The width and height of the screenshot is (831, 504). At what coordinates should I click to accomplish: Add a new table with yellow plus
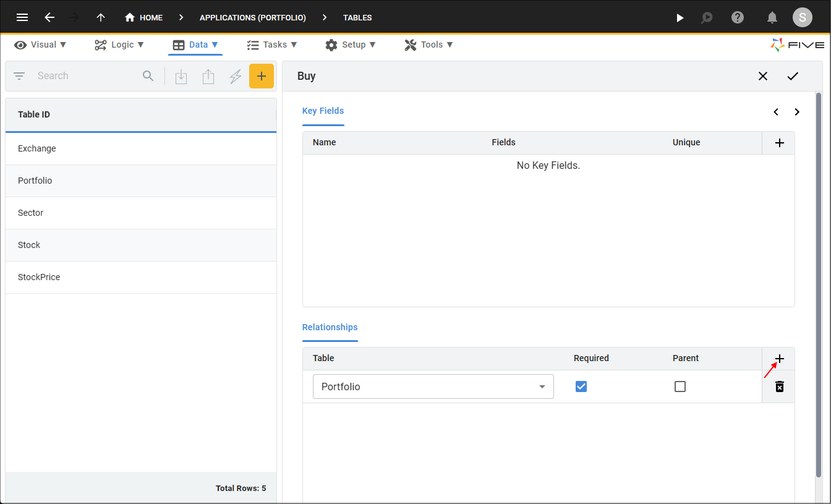pos(262,76)
